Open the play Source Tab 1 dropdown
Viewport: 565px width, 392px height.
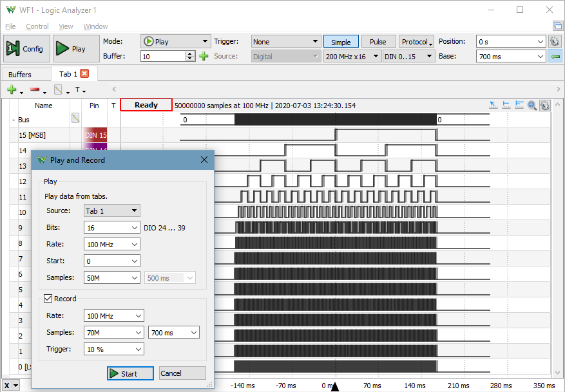tap(112, 210)
